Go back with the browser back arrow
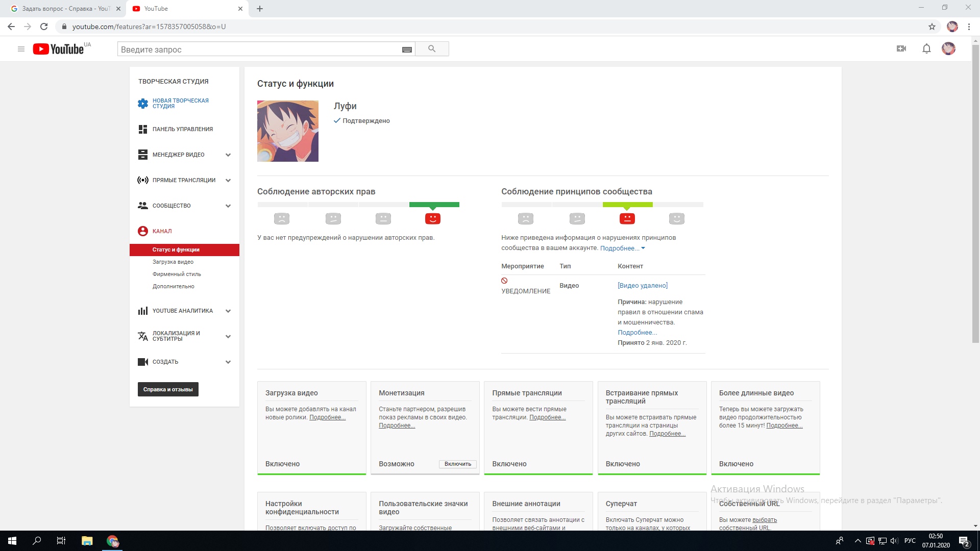The image size is (980, 551). pyautogui.click(x=11, y=27)
